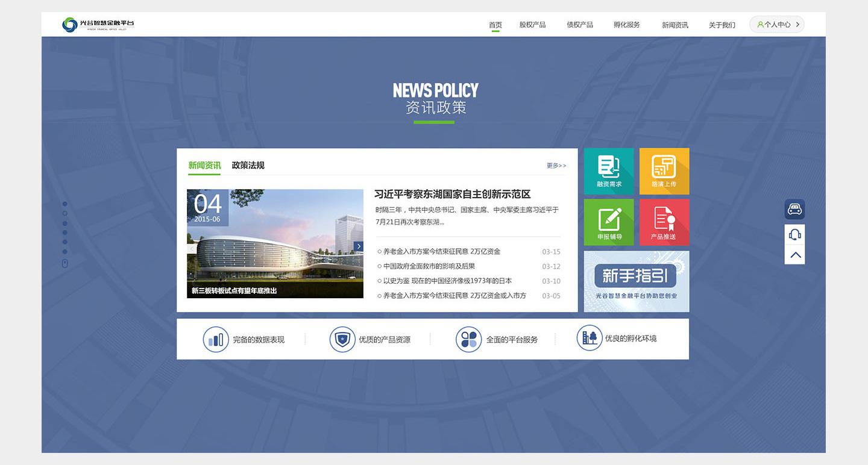Click the 优良的孵化环境 building icon
The height and width of the screenshot is (465, 868).
(589, 338)
